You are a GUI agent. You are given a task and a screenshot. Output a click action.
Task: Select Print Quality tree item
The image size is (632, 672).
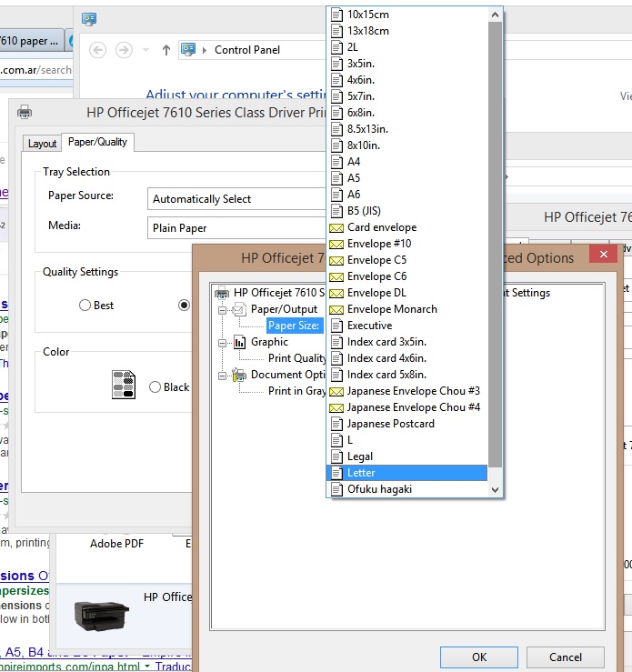297,358
